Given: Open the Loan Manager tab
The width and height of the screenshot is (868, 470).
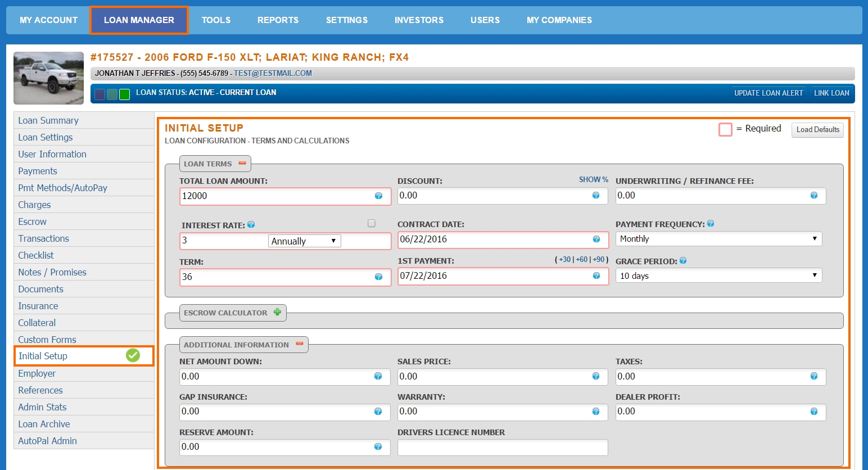Looking at the screenshot, I should pyautogui.click(x=139, y=20).
